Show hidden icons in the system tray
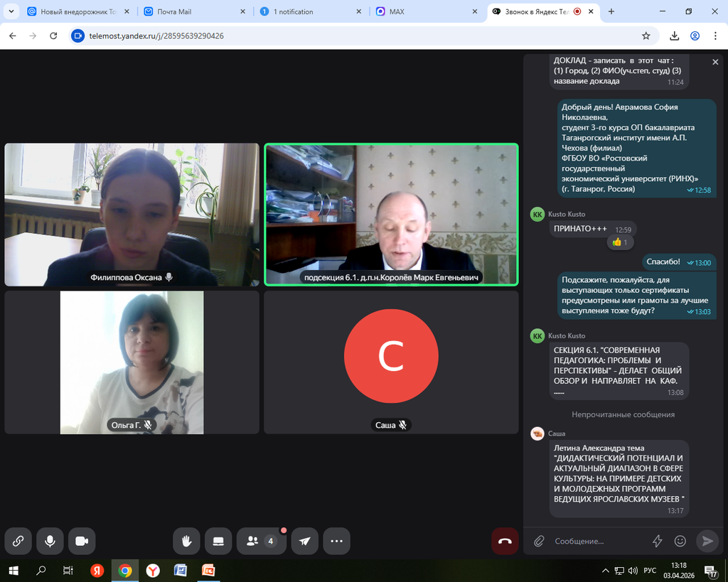 click(605, 570)
